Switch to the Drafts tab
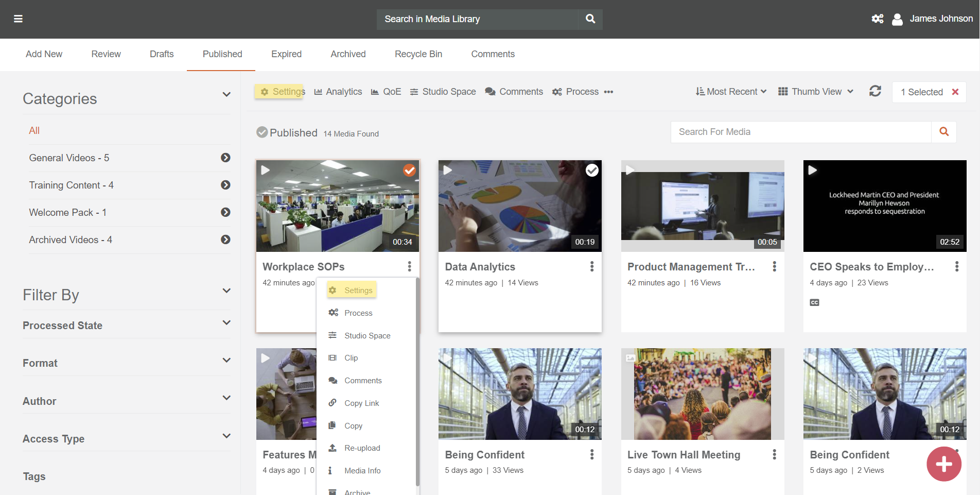Viewport: 980px width, 495px height. [x=162, y=54]
